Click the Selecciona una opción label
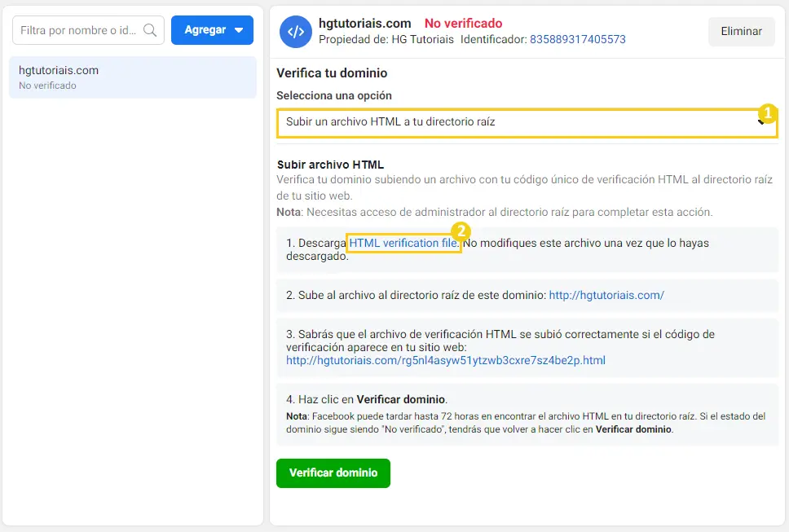 tap(333, 95)
